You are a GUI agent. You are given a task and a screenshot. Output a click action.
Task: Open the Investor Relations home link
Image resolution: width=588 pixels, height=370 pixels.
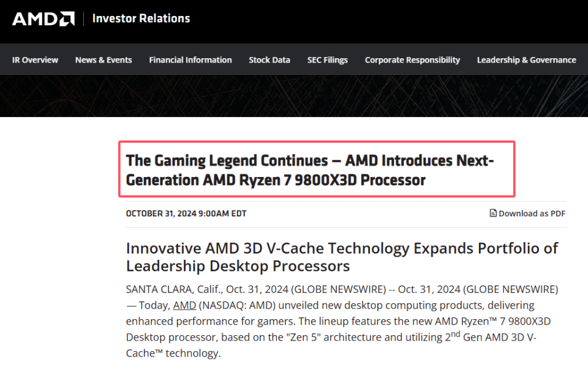(x=141, y=18)
